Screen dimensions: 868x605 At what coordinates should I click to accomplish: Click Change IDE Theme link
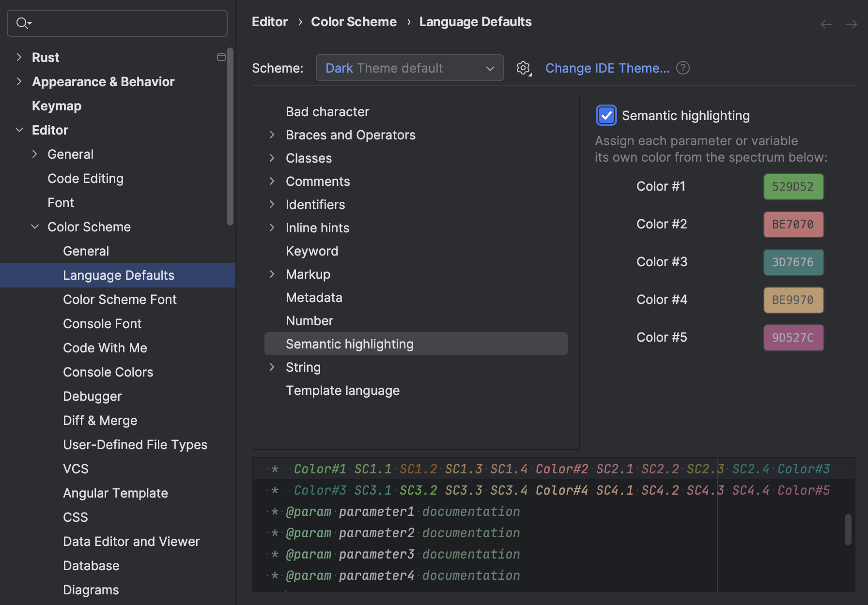click(x=607, y=68)
